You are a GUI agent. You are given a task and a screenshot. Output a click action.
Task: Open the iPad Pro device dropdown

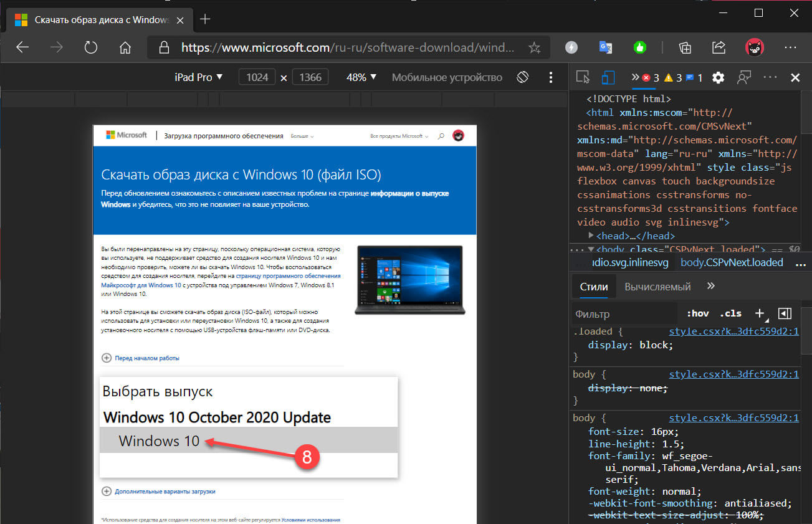(198, 77)
